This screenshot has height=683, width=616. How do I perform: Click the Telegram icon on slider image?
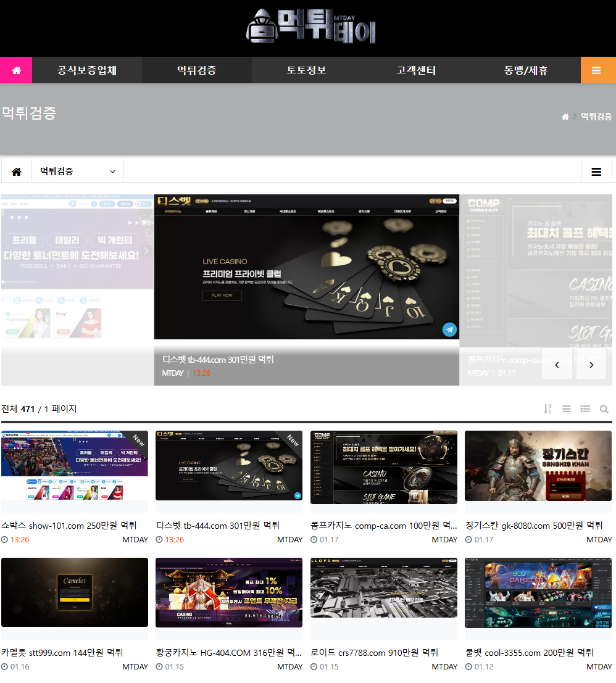click(x=449, y=329)
